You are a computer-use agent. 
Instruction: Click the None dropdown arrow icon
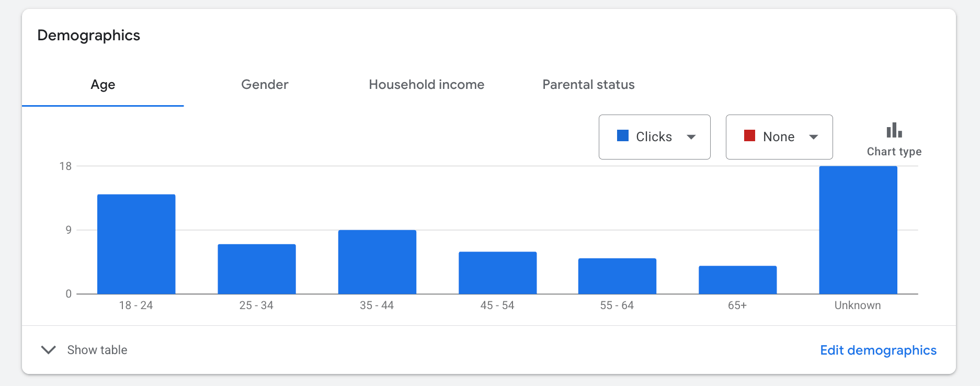pyautogui.click(x=814, y=137)
